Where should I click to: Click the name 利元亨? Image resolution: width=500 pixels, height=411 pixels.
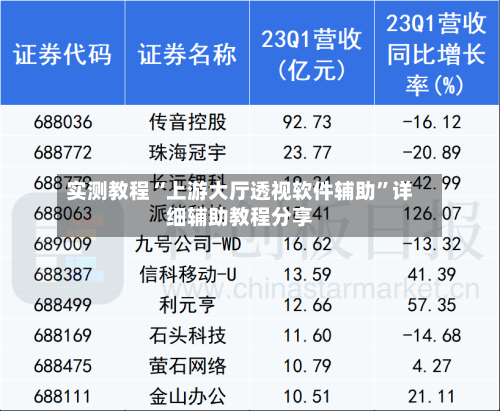click(x=187, y=305)
